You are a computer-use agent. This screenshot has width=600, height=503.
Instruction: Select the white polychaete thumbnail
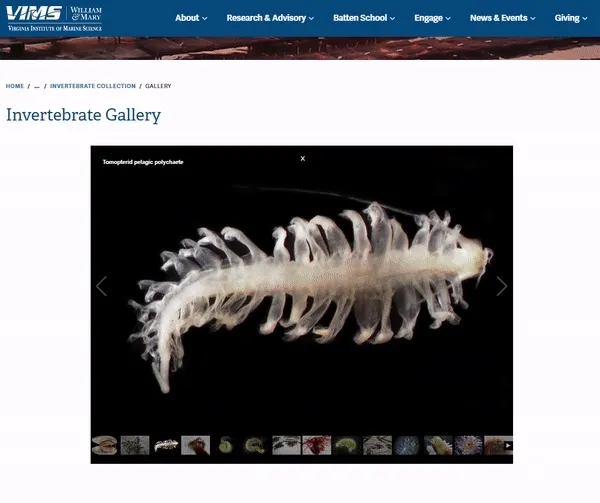165,445
